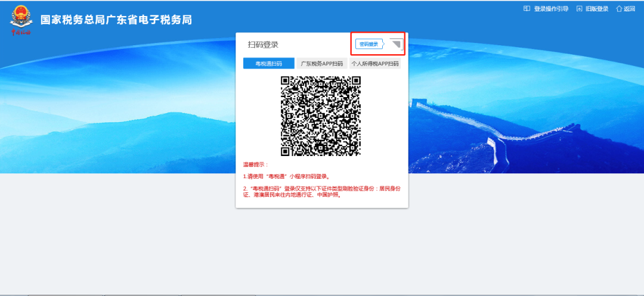Screen dimensions: 644x296
Task: Open the 旧版登录 link
Action: coord(597,8)
